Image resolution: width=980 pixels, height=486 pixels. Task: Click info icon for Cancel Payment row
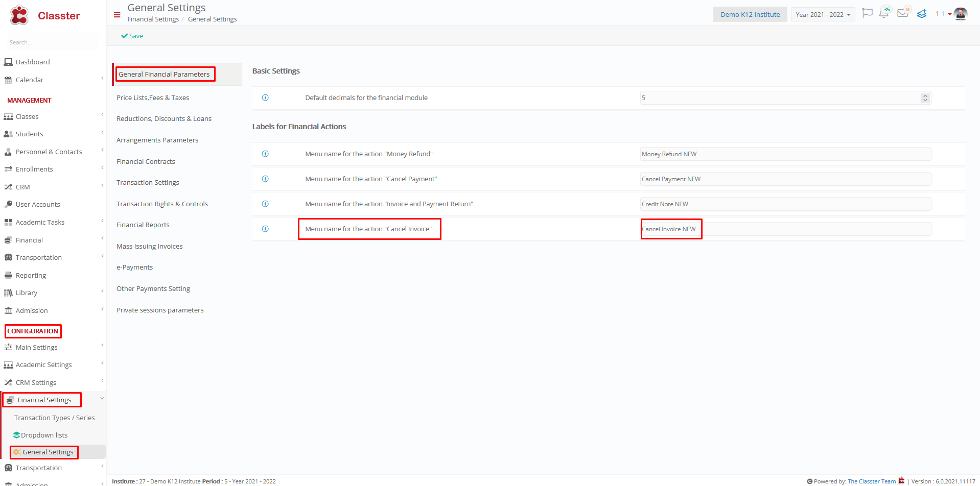click(x=265, y=179)
